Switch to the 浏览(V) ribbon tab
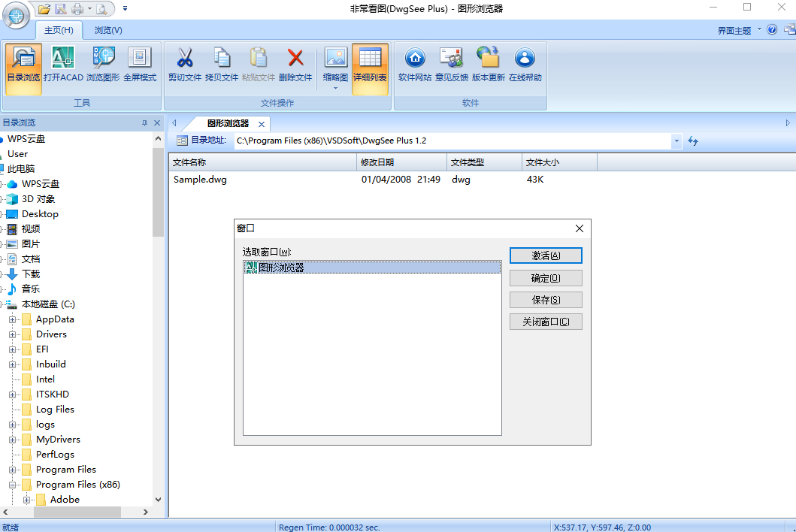 [x=108, y=30]
